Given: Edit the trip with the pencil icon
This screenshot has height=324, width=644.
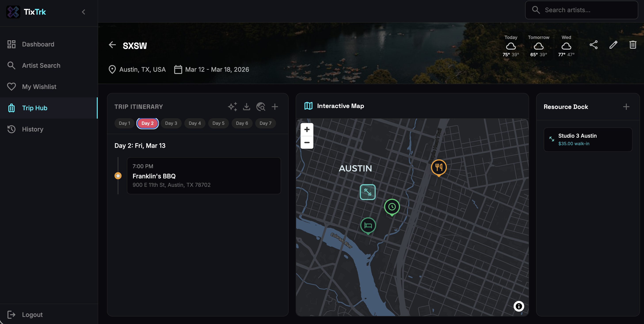Looking at the screenshot, I should click(x=613, y=45).
